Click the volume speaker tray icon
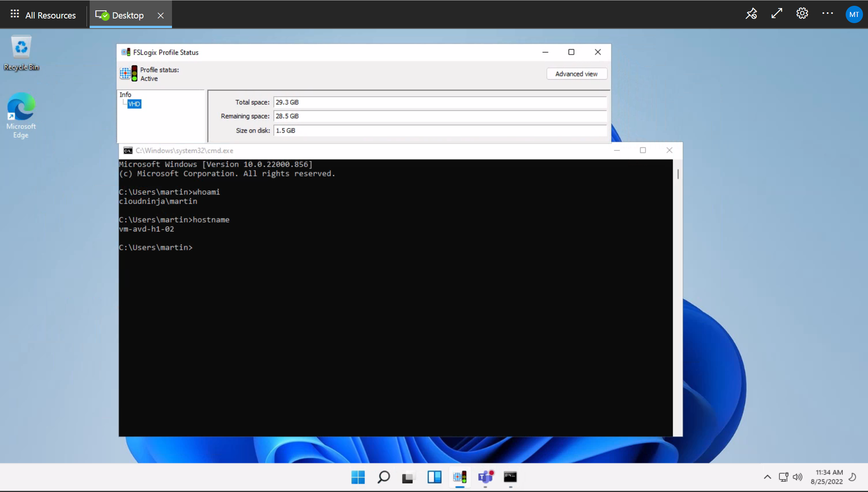This screenshot has width=868, height=492. click(x=798, y=477)
